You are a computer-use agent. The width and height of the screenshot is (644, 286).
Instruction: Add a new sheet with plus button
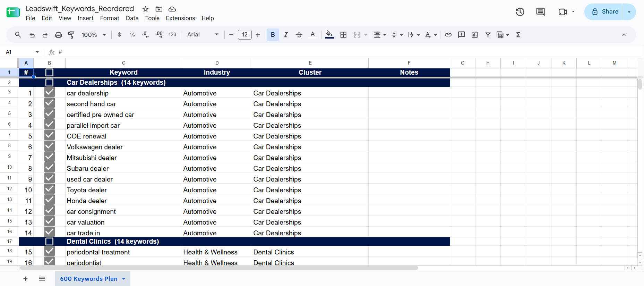click(x=25, y=279)
